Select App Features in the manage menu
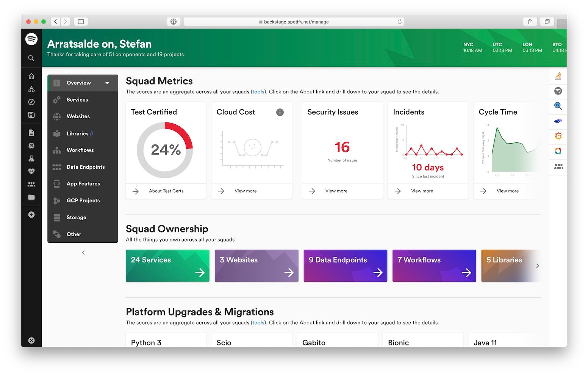 point(83,184)
